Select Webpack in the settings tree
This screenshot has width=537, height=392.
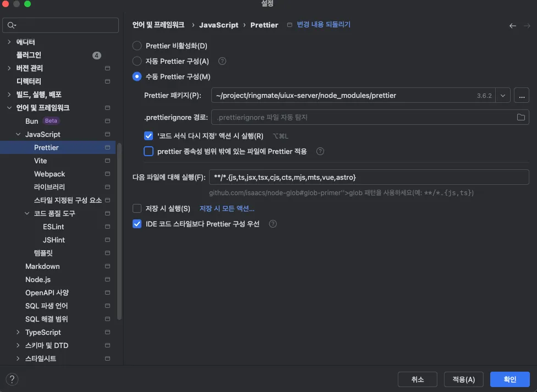pyautogui.click(x=50, y=174)
